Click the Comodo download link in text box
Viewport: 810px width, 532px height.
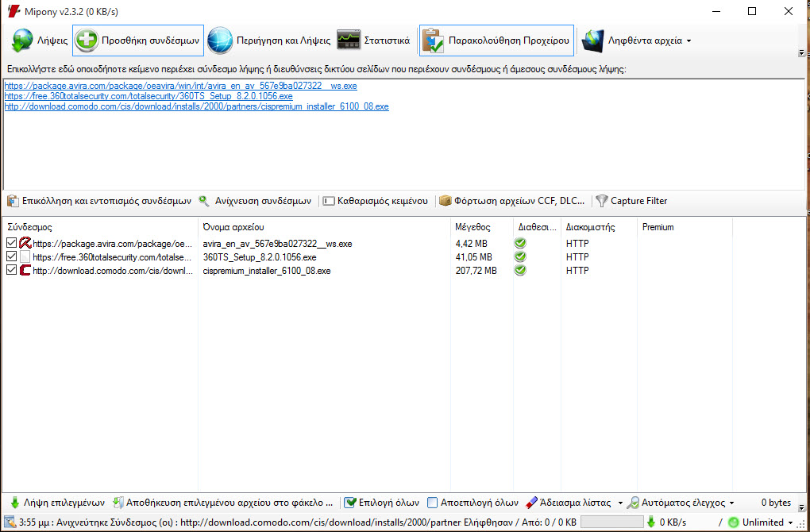(x=197, y=106)
